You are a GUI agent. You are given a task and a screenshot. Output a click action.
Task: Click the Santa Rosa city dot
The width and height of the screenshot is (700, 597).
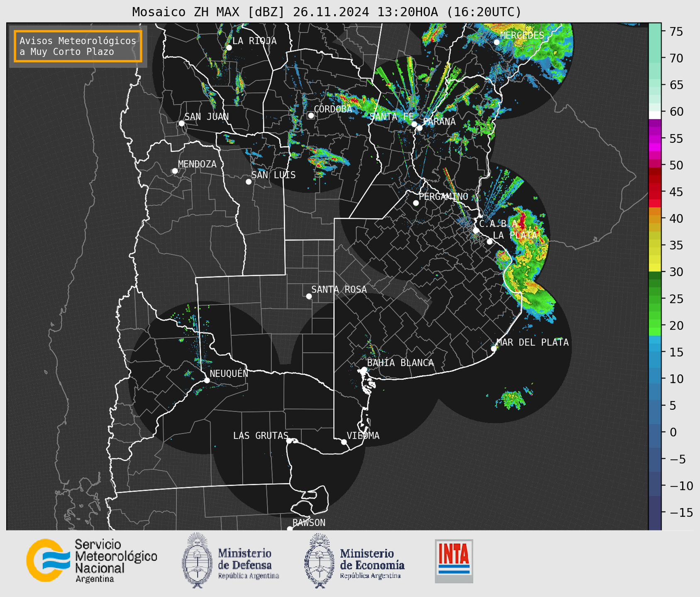coord(309,296)
